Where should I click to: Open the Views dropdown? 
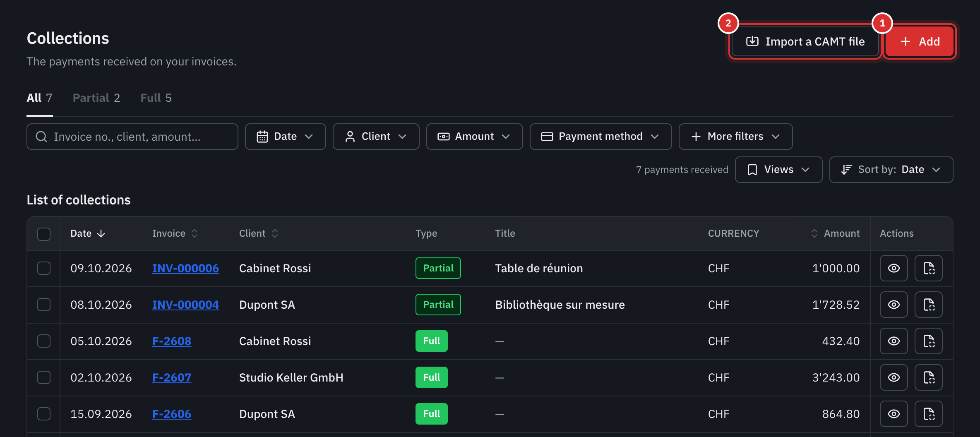778,170
